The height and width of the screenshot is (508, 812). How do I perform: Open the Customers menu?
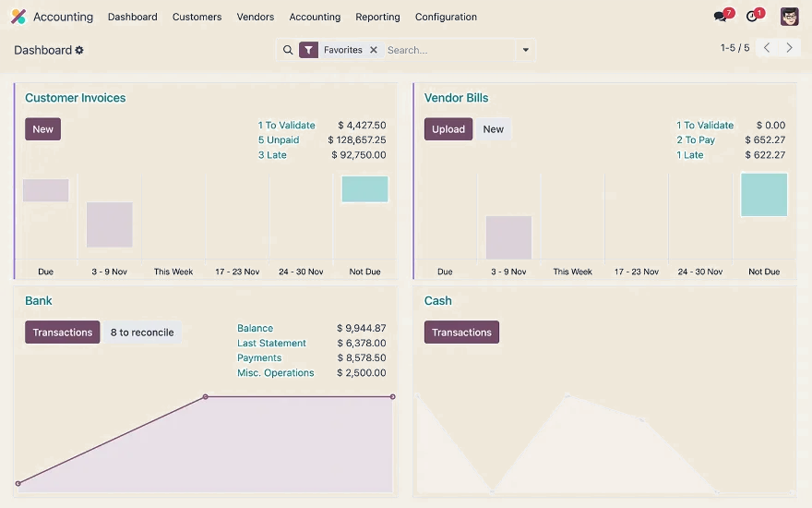coord(197,17)
